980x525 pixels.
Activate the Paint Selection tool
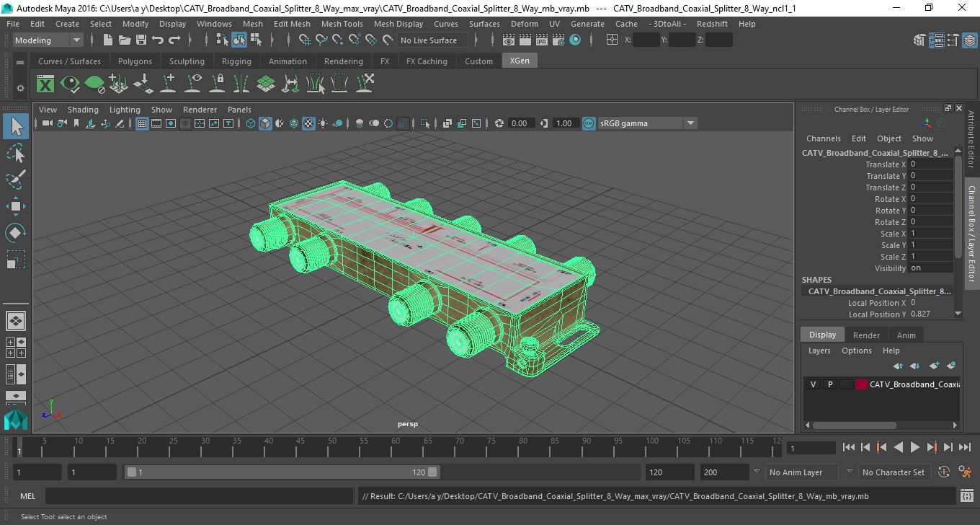click(16, 180)
